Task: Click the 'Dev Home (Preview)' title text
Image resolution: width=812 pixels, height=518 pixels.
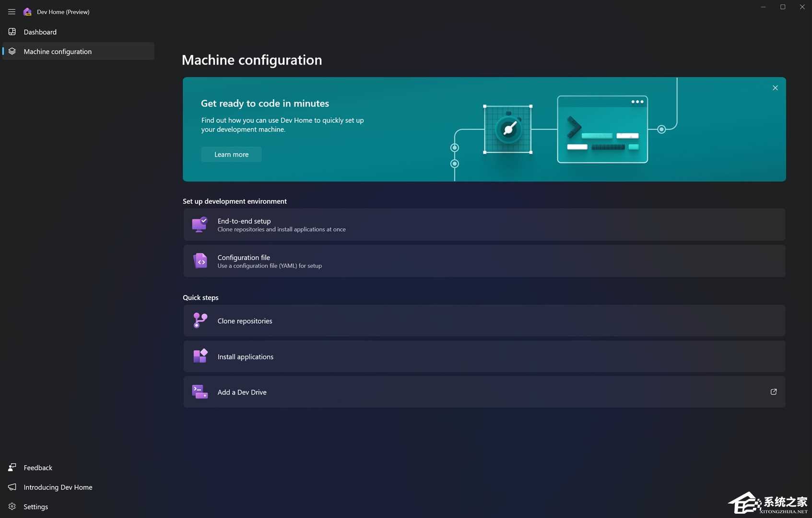Action: coord(63,12)
